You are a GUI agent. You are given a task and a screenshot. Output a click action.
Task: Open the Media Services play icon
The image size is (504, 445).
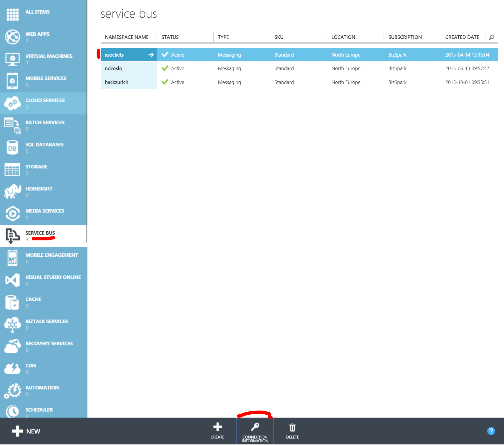point(12,214)
